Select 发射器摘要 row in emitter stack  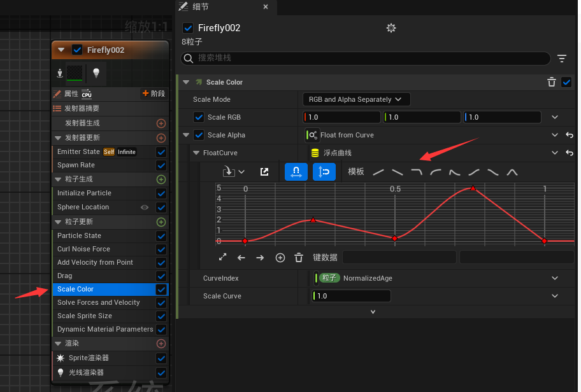tap(110, 108)
